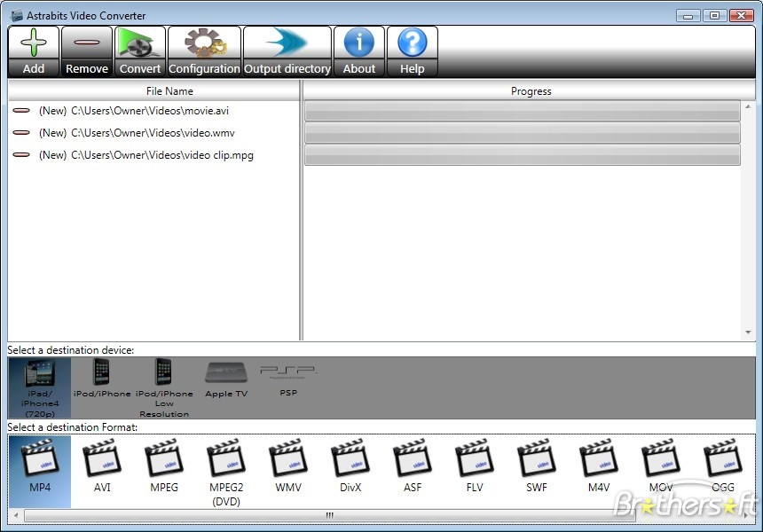Click the file list scroll-up arrow

click(749, 106)
